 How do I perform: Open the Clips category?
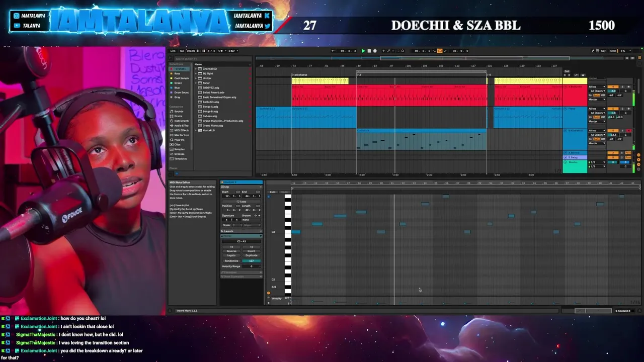pyautogui.click(x=178, y=144)
